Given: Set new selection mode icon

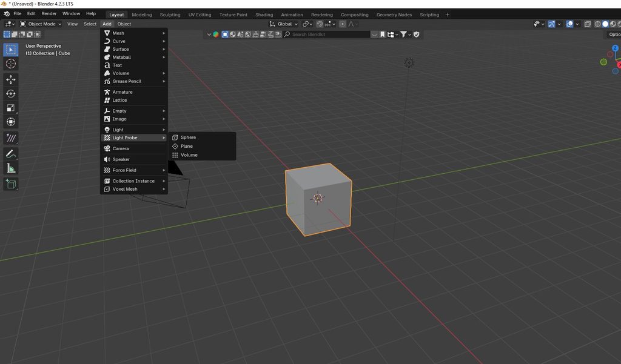Looking at the screenshot, I should coord(7,35).
